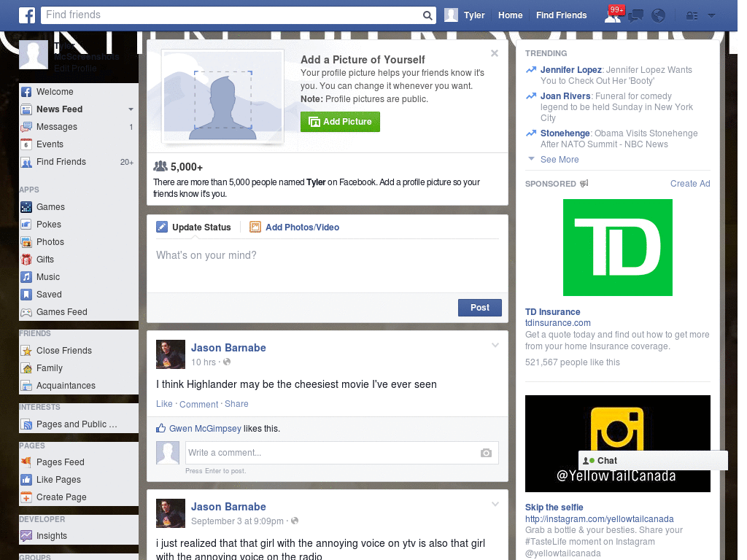This screenshot has width=747, height=560.
Task: Click the Family house icon
Action: 27,368
